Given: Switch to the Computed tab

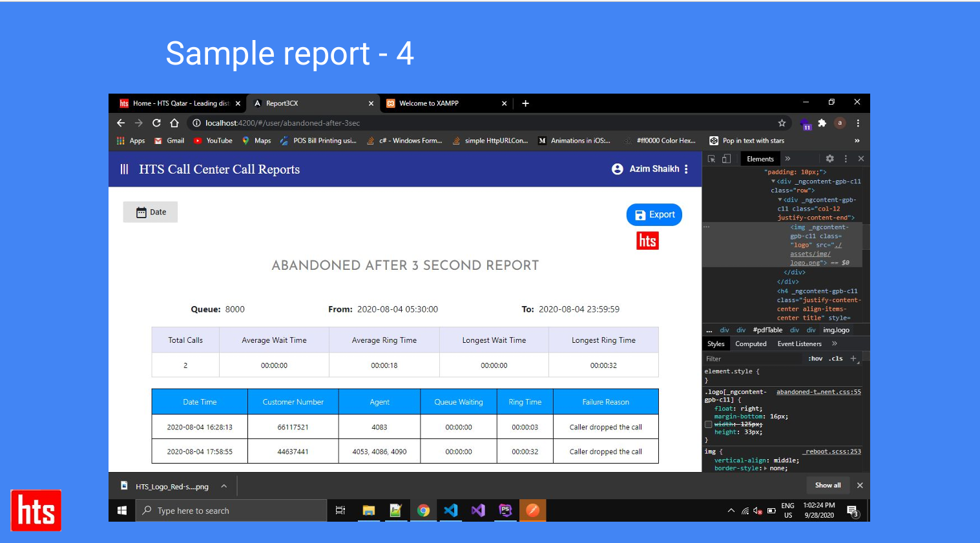Looking at the screenshot, I should click(x=751, y=344).
